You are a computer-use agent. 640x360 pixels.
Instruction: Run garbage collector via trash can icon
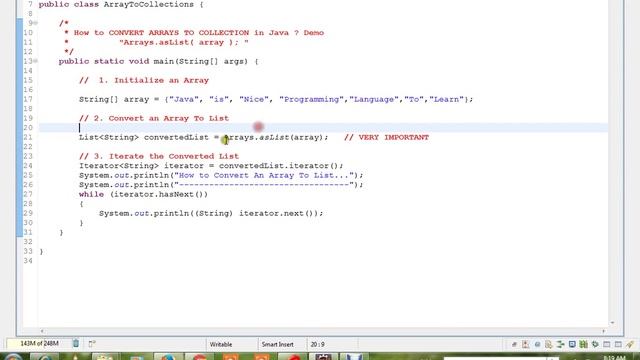coord(76,344)
